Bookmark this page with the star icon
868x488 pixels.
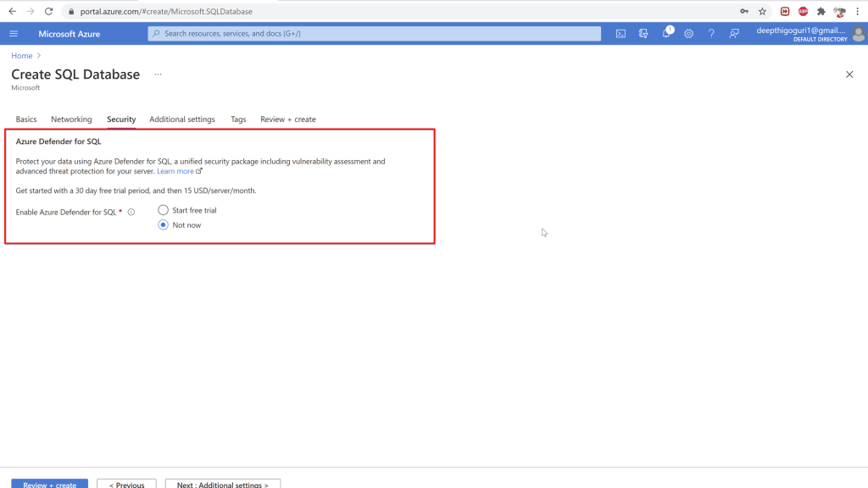(x=762, y=11)
